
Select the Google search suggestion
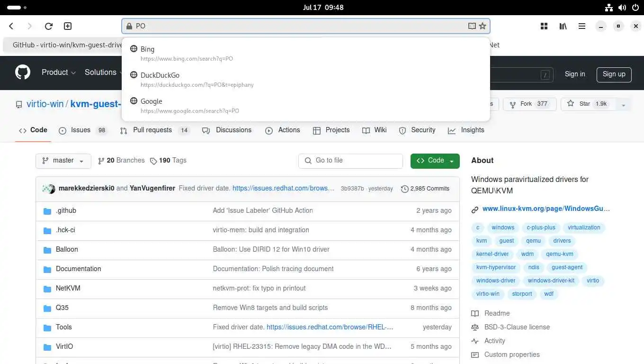[x=305, y=105]
